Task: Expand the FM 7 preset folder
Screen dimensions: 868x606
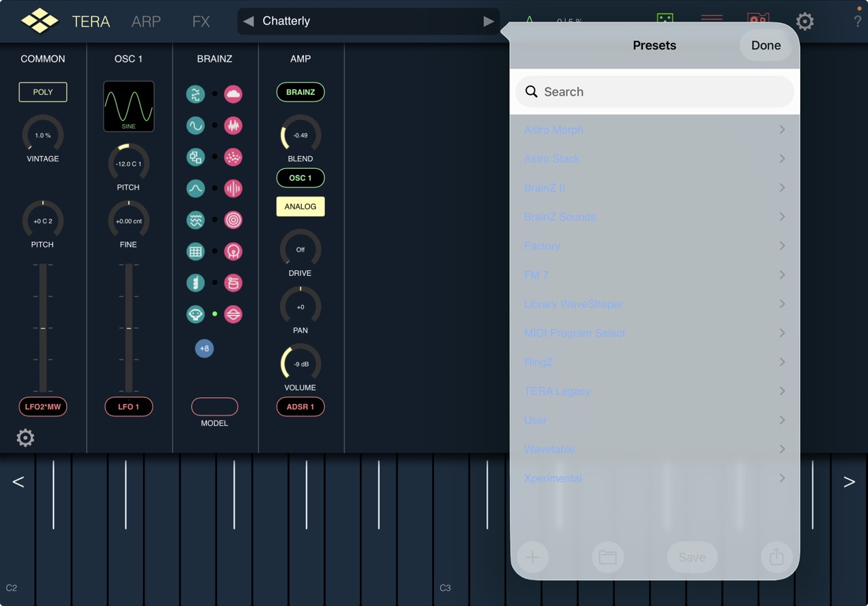Action: click(x=655, y=275)
